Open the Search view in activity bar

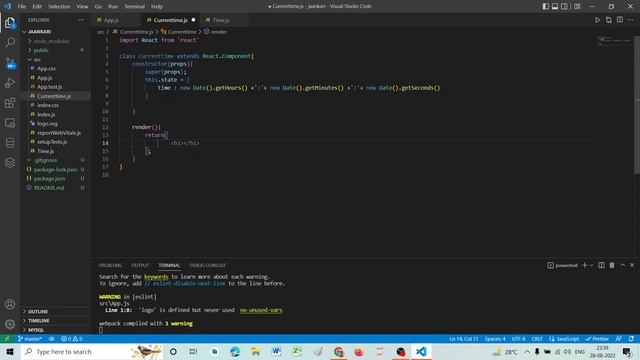pos(10,42)
